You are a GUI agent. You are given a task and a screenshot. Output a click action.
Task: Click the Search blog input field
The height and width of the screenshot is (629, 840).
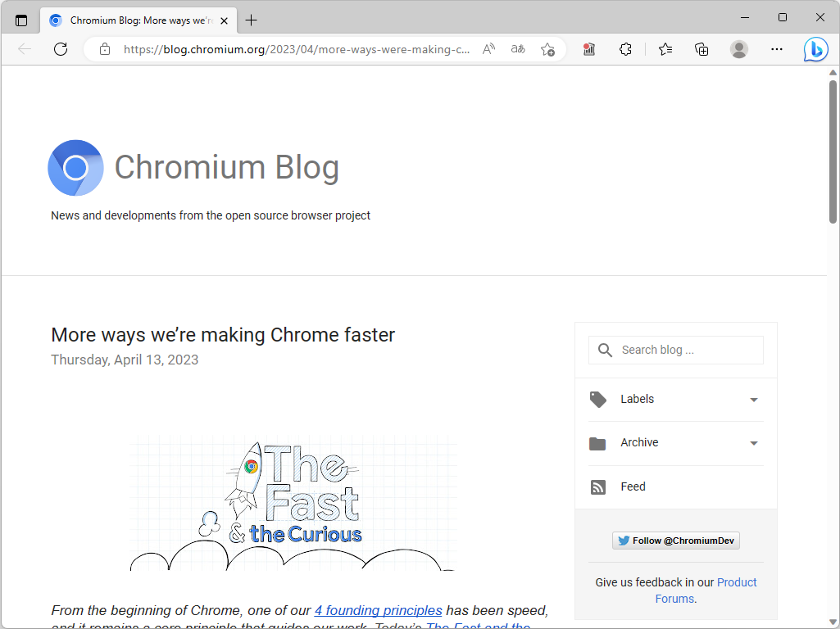[x=687, y=350]
